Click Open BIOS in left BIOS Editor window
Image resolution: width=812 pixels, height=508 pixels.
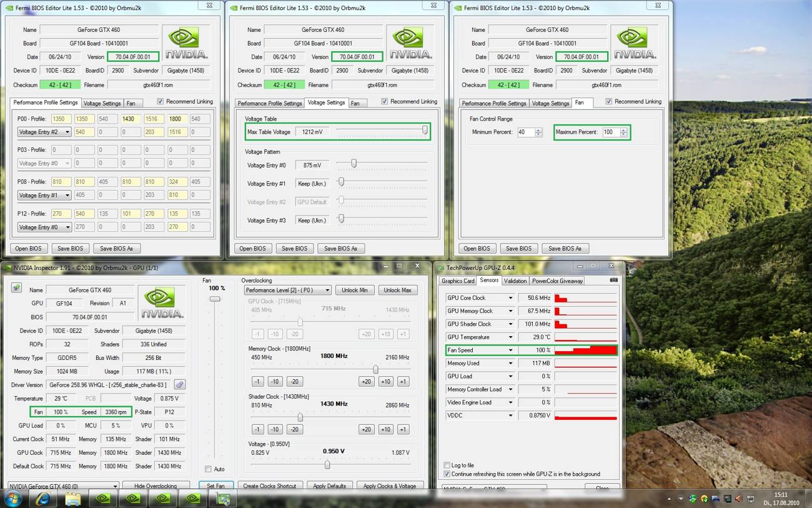pos(28,248)
